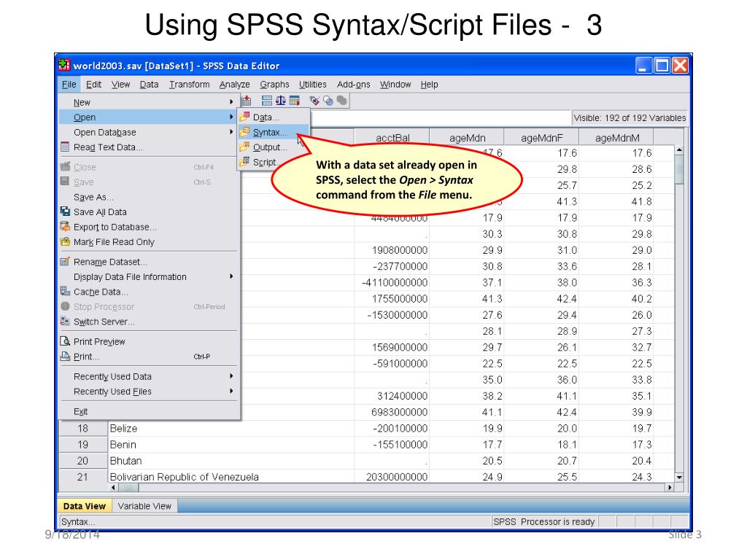Toggle the Value Labels tag icon

[x=314, y=101]
